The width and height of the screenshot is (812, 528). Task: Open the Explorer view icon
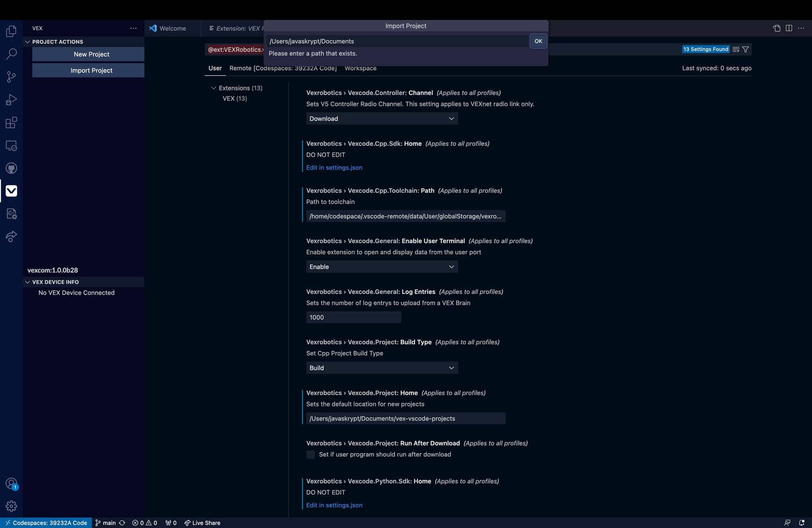click(11, 31)
